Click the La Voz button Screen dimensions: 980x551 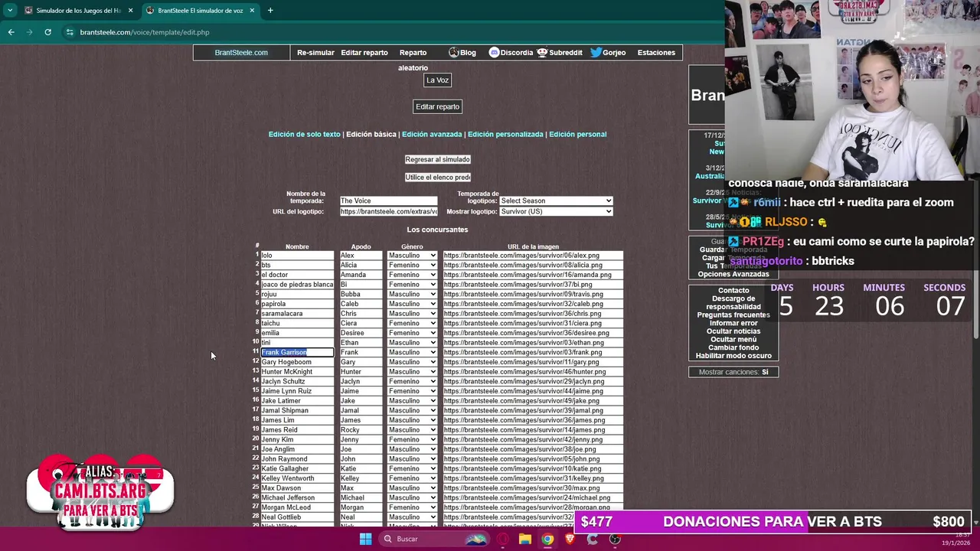pos(437,80)
